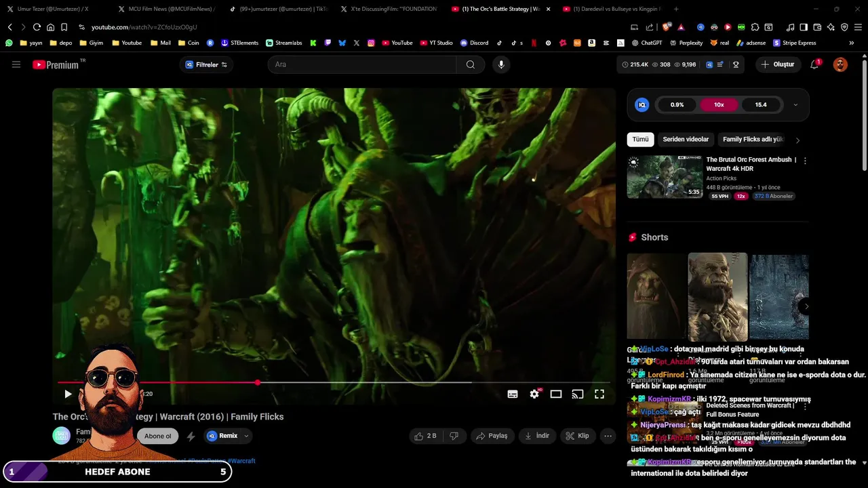Bookmark this page
Screen dimensions: 868x488
coord(64,27)
